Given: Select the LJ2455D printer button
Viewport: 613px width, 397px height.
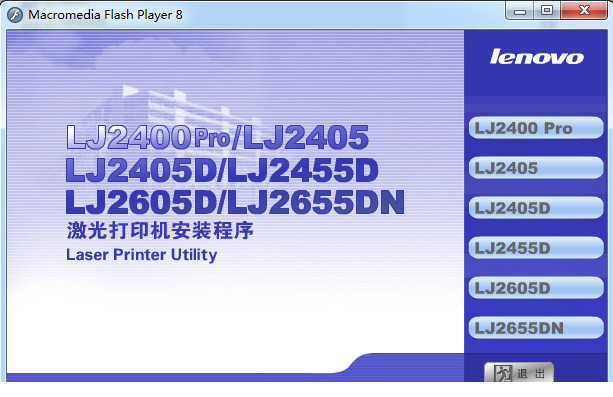Looking at the screenshot, I should pos(536,248).
